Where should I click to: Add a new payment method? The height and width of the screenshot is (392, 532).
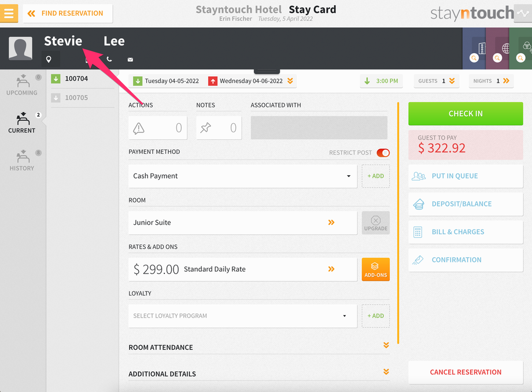[376, 176]
